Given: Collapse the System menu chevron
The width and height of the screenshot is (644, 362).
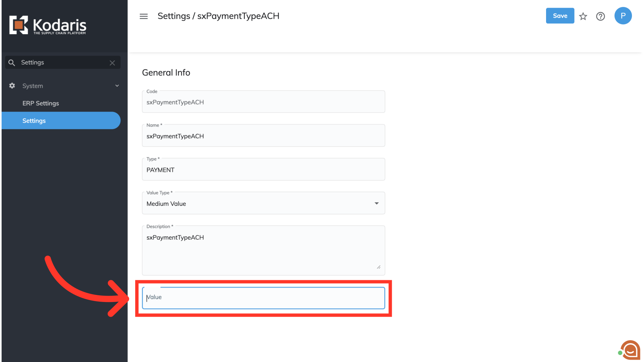Looking at the screenshot, I should 117,86.
